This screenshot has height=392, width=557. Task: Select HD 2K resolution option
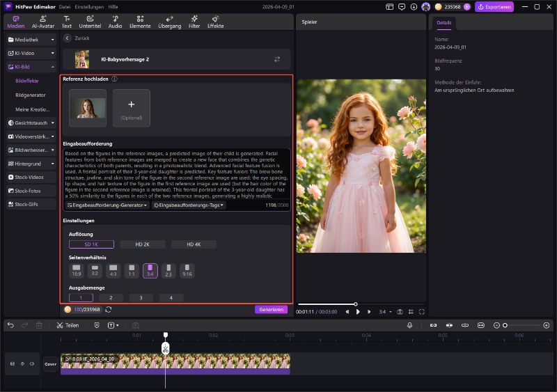(142, 244)
